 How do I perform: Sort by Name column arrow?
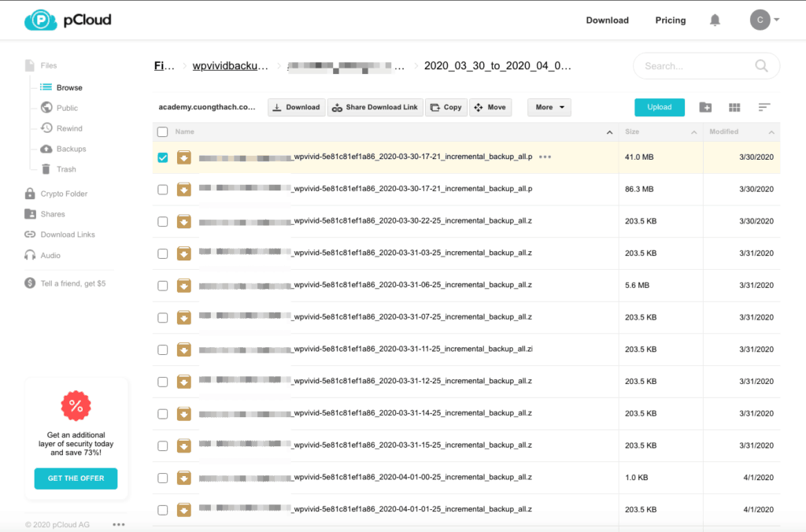tap(609, 132)
